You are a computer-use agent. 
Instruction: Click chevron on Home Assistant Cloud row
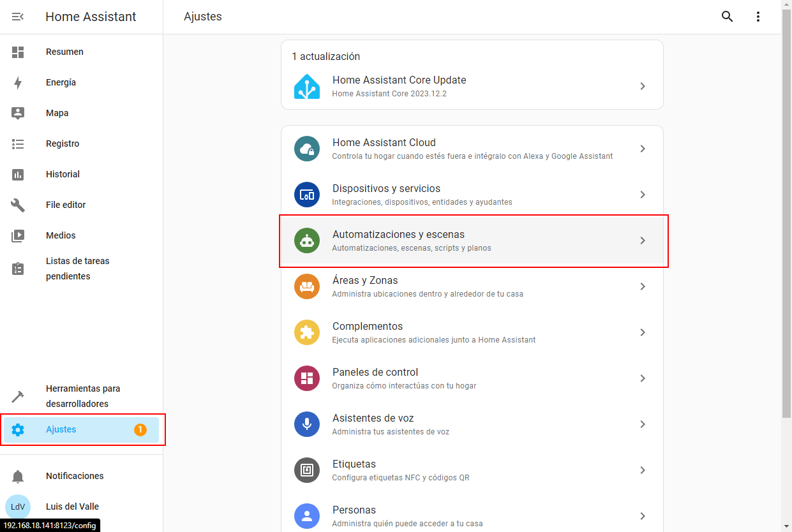pyautogui.click(x=643, y=149)
